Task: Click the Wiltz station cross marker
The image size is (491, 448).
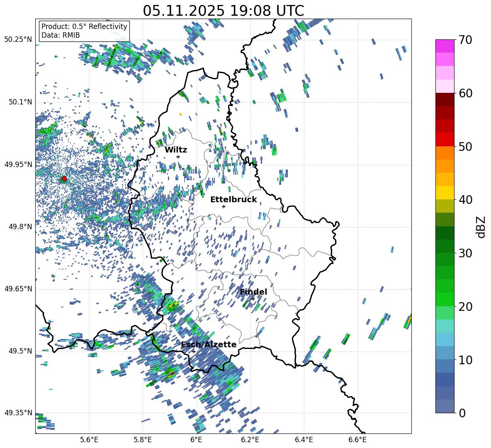Action: [178, 157]
